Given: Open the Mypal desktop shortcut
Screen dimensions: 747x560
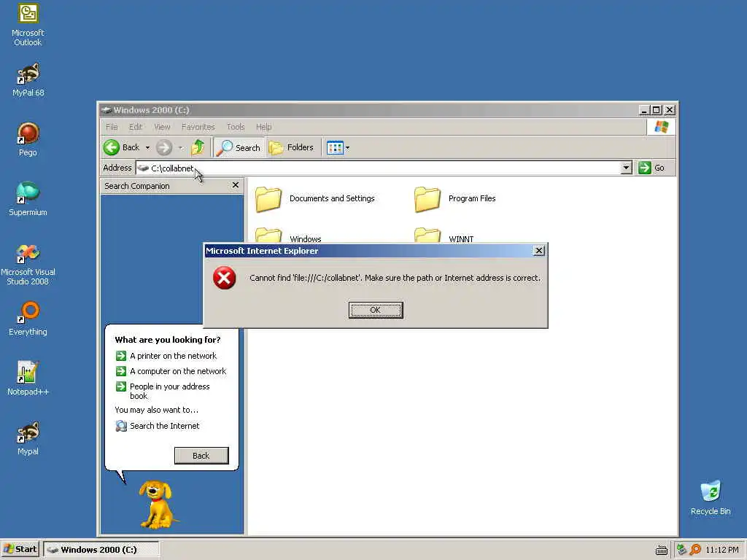Looking at the screenshot, I should point(28,438).
